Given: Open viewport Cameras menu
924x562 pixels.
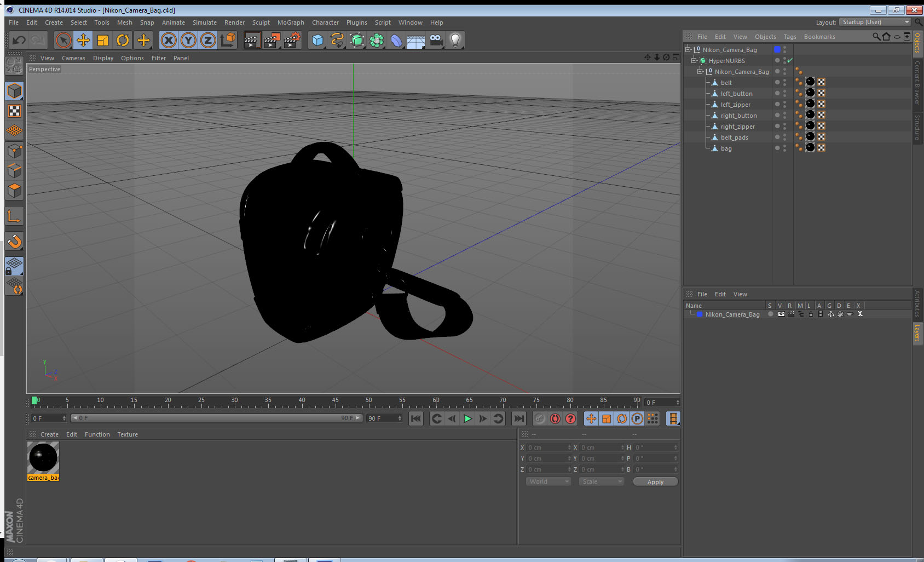Looking at the screenshot, I should pyautogui.click(x=73, y=58).
